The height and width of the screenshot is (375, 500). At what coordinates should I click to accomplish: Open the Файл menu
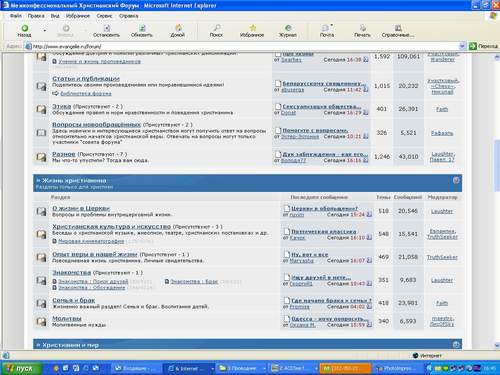pyautogui.click(x=15, y=16)
